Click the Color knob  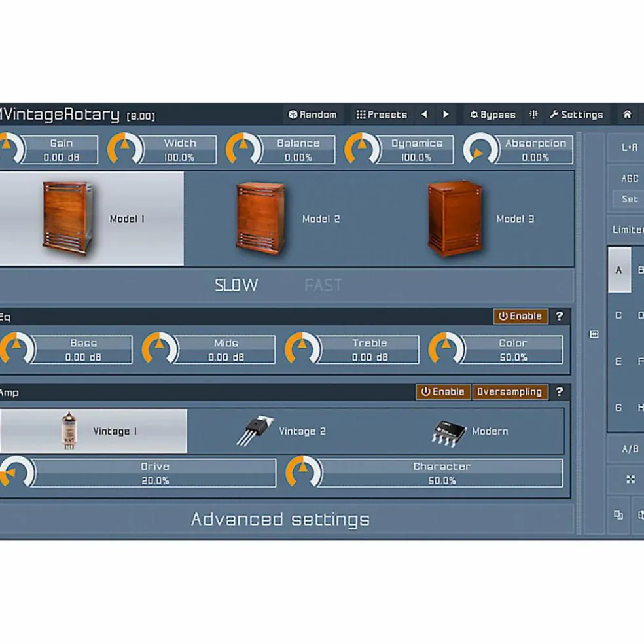pyautogui.click(x=446, y=348)
